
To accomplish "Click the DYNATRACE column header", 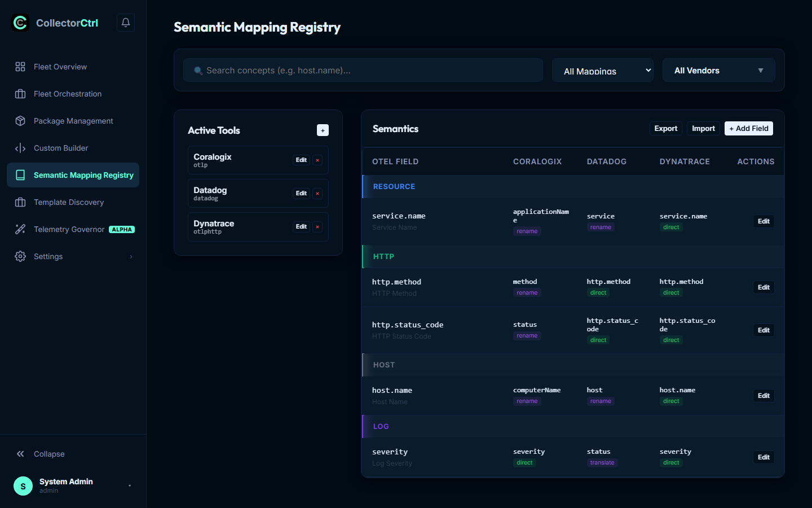I will tap(685, 161).
